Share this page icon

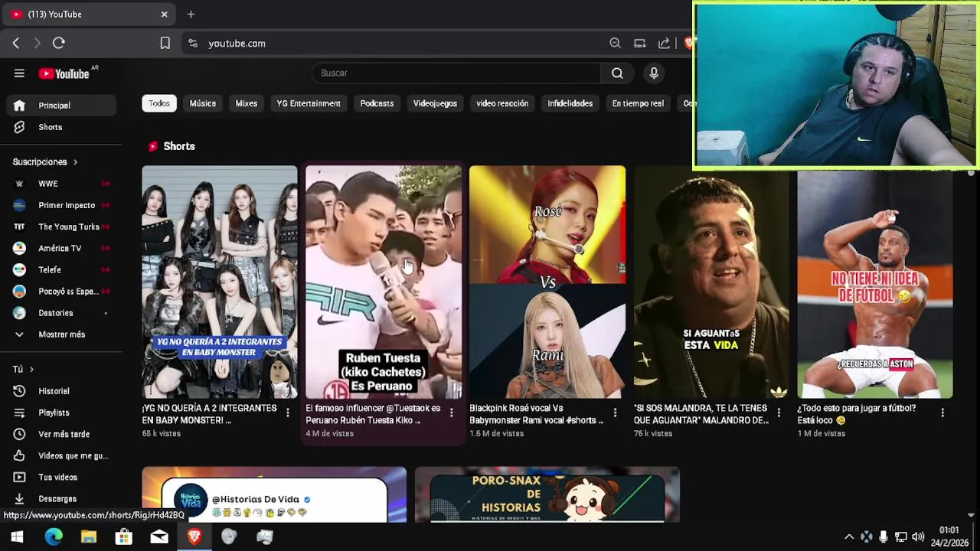point(664,44)
